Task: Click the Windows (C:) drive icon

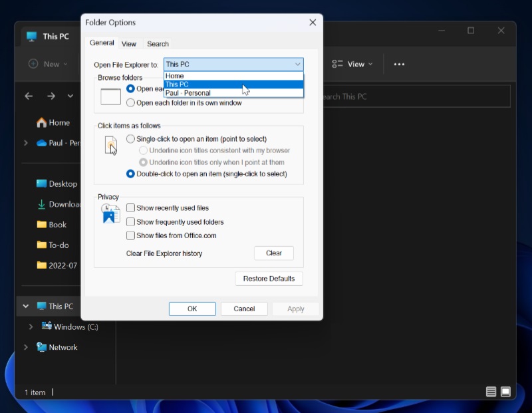Action: click(47, 327)
